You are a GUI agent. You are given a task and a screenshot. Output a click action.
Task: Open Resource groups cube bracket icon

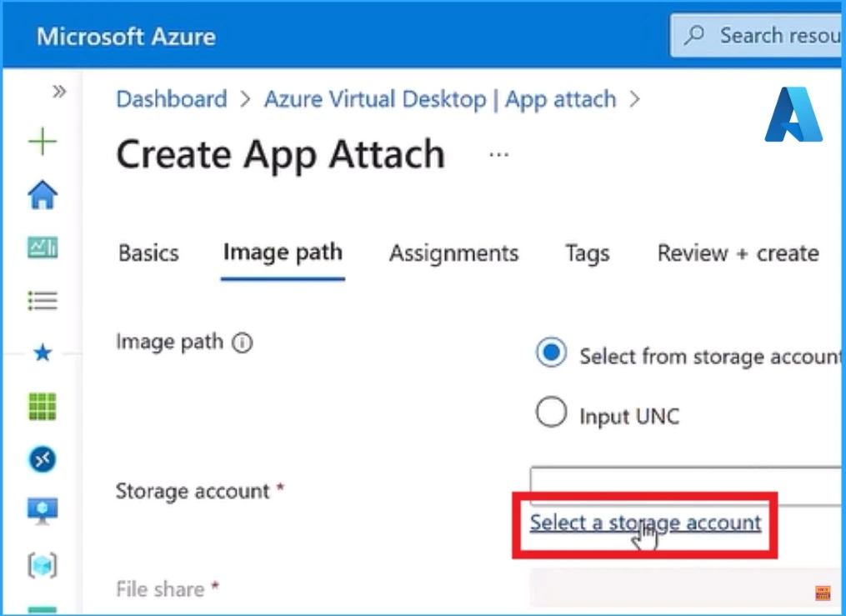pos(42,565)
